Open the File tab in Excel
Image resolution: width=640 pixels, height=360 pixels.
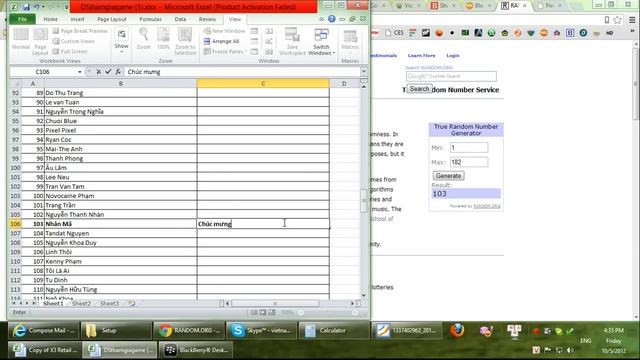click(x=22, y=19)
